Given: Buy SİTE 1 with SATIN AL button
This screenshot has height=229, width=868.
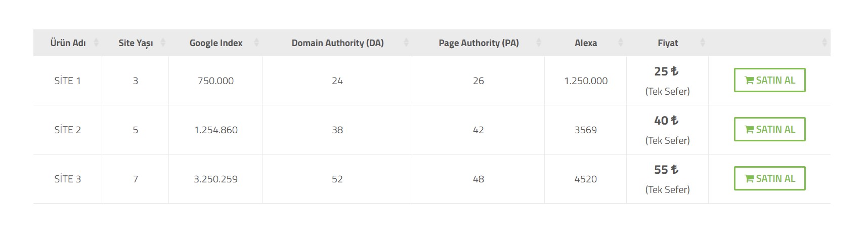Looking at the screenshot, I should 769,80.
